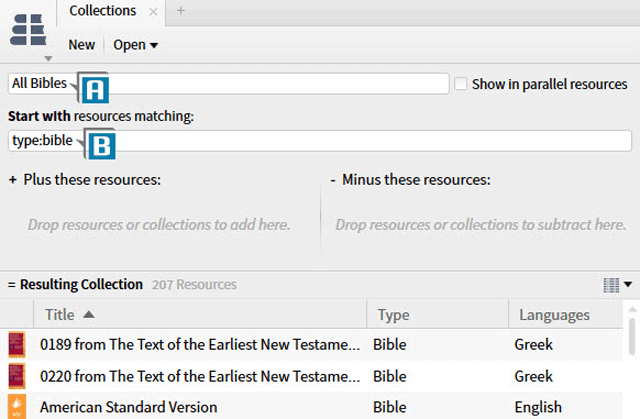
Task: Click the book cover icon for 0189 resource
Action: click(17, 345)
